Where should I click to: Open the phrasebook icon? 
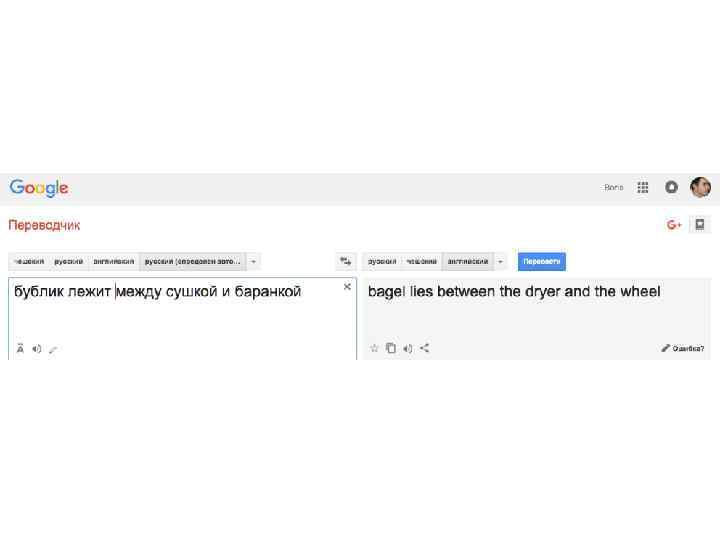700,225
